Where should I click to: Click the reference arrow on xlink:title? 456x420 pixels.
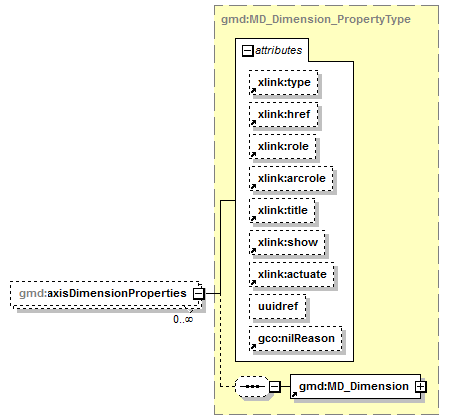(253, 219)
